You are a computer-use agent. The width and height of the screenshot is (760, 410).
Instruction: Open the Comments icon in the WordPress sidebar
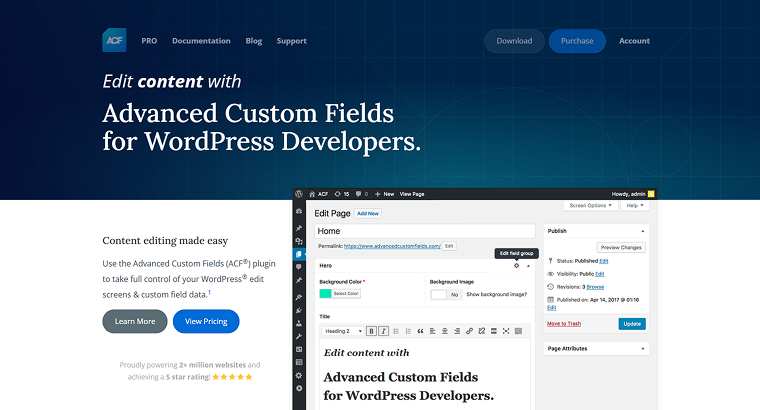point(299,267)
